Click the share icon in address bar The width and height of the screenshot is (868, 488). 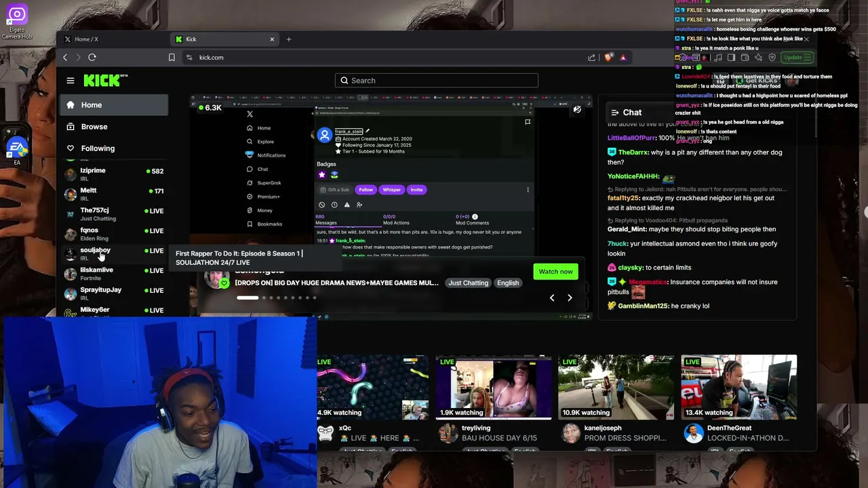pyautogui.click(x=592, y=58)
